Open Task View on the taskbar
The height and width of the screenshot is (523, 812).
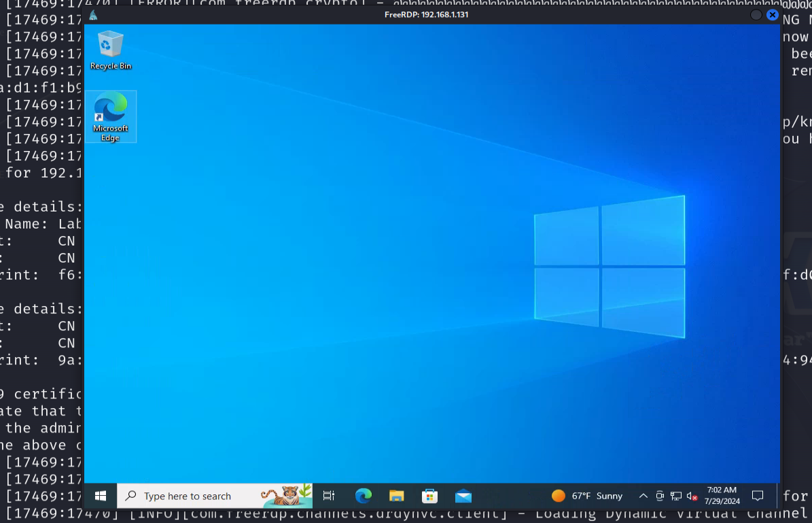pos(329,496)
